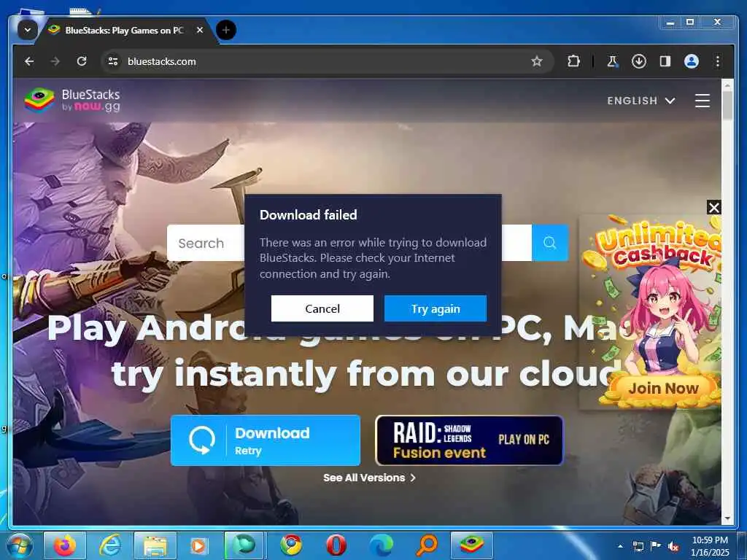The width and height of the screenshot is (747, 560).
Task: Launch Firefox from the taskbar
Action: click(65, 545)
